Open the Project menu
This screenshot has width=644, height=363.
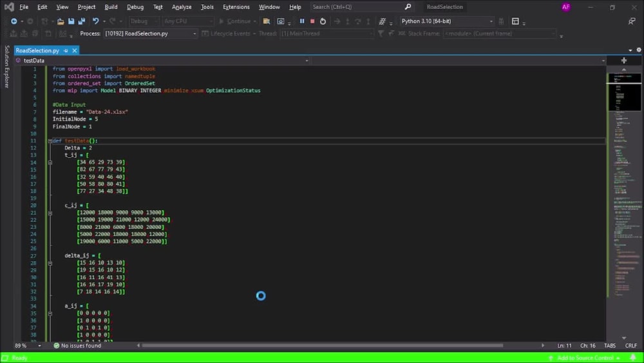[86, 7]
